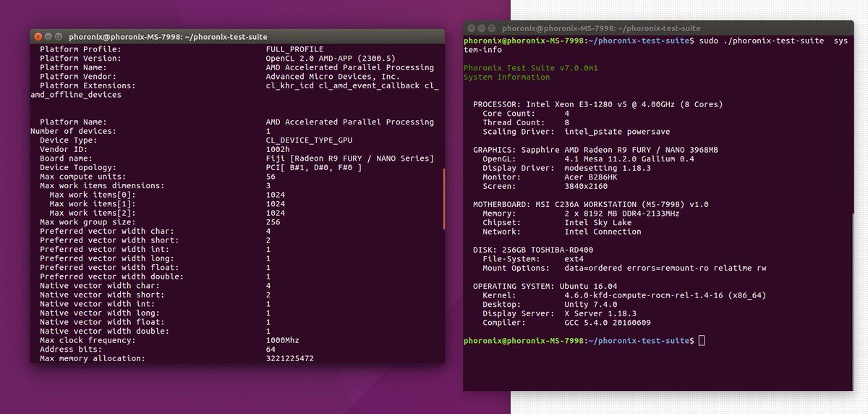
Task: Click 'Unity 7.4.0' desktop value
Action: point(591,304)
